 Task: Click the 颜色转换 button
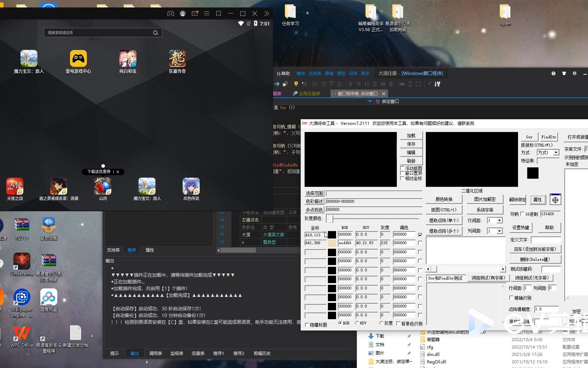pyautogui.click(x=444, y=199)
